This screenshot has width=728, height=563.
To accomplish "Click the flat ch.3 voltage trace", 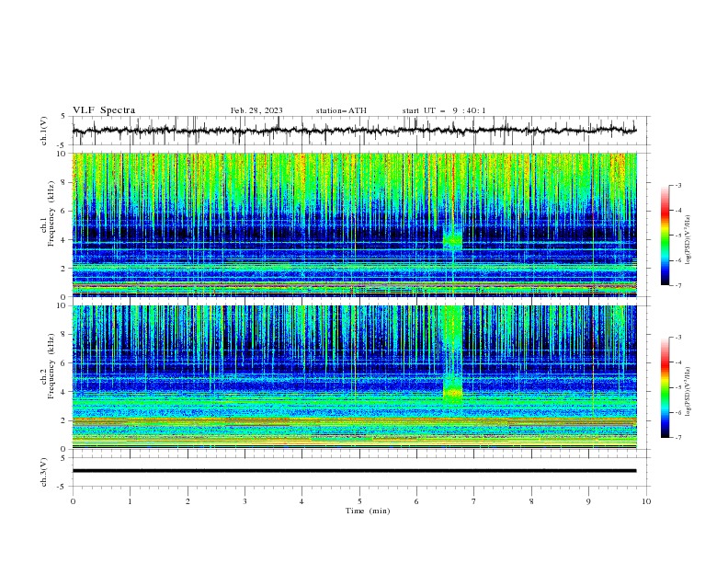I will (x=354, y=471).
